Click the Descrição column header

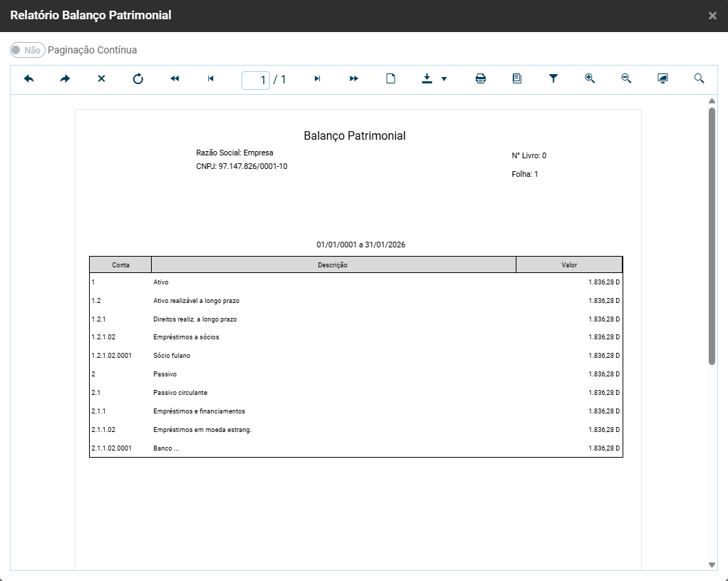click(333, 265)
